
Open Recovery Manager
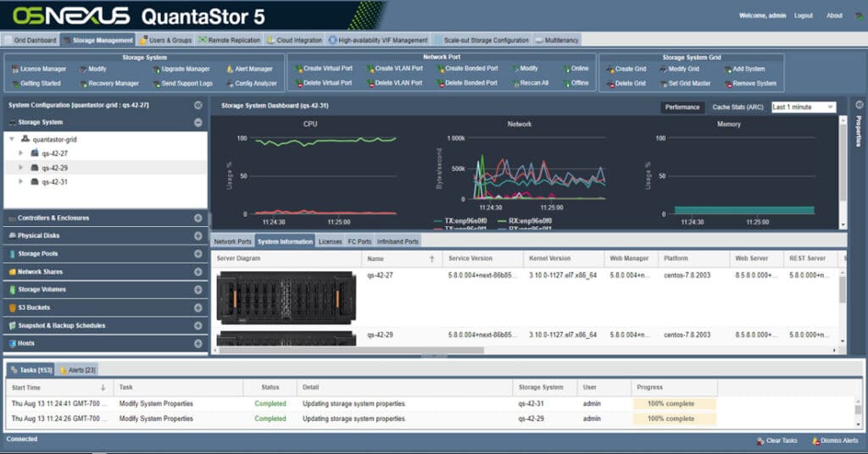pyautogui.click(x=109, y=84)
